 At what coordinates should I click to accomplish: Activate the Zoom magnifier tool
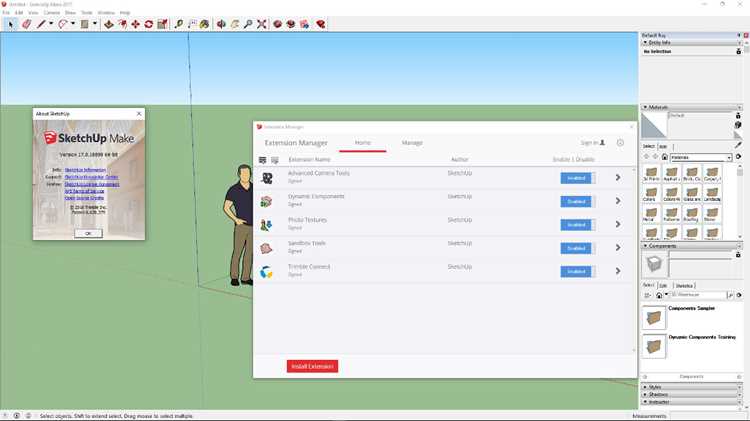[248, 24]
